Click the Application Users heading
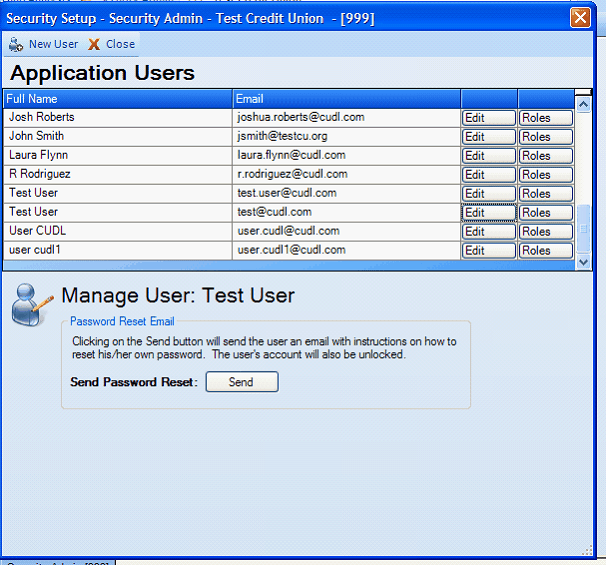 [x=103, y=73]
